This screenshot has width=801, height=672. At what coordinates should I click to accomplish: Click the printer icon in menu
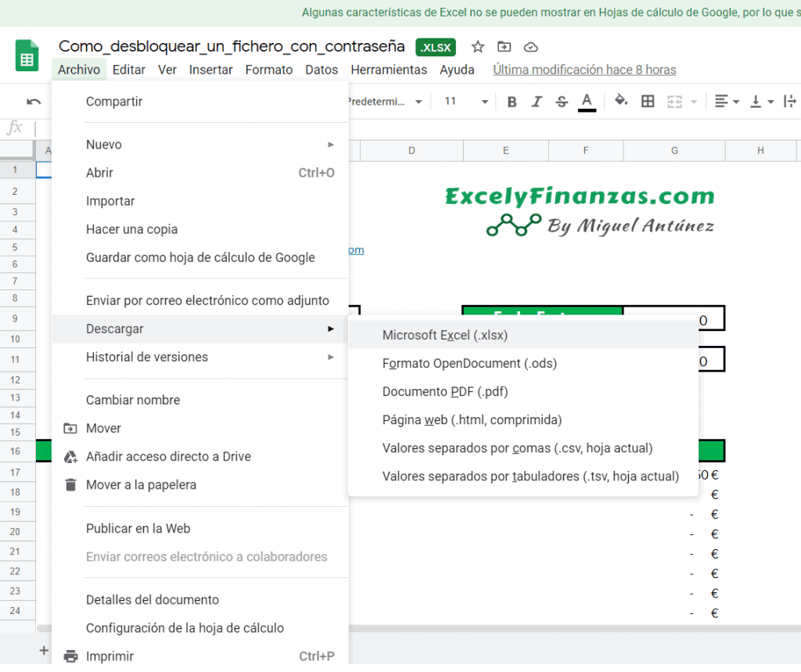tap(70, 656)
